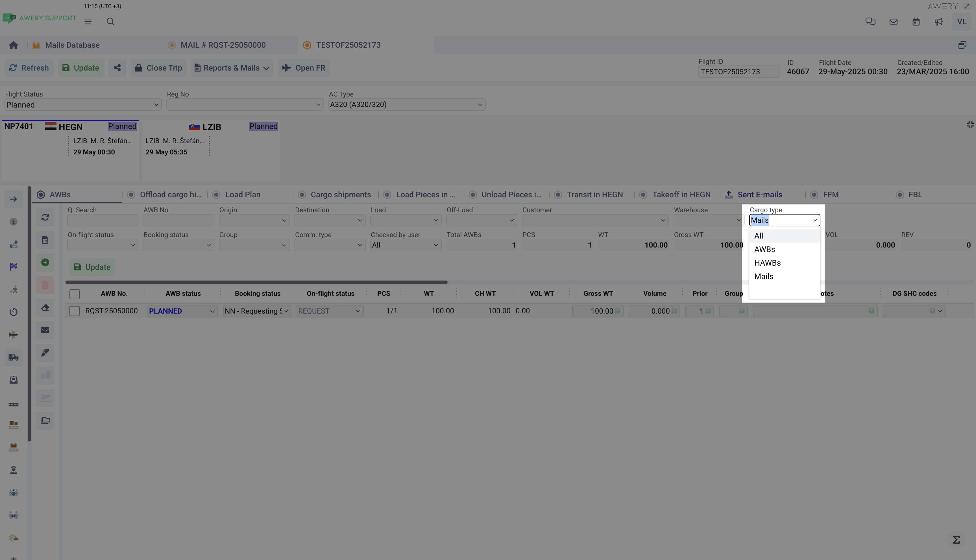Click the envelope icon in vertical toolbar
The height and width of the screenshot is (560, 976).
coord(45,331)
